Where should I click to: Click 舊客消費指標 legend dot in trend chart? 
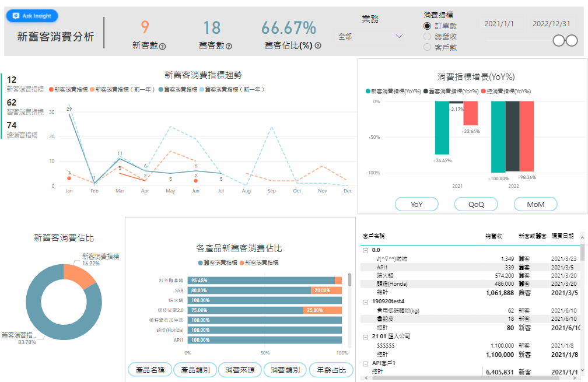coord(162,90)
